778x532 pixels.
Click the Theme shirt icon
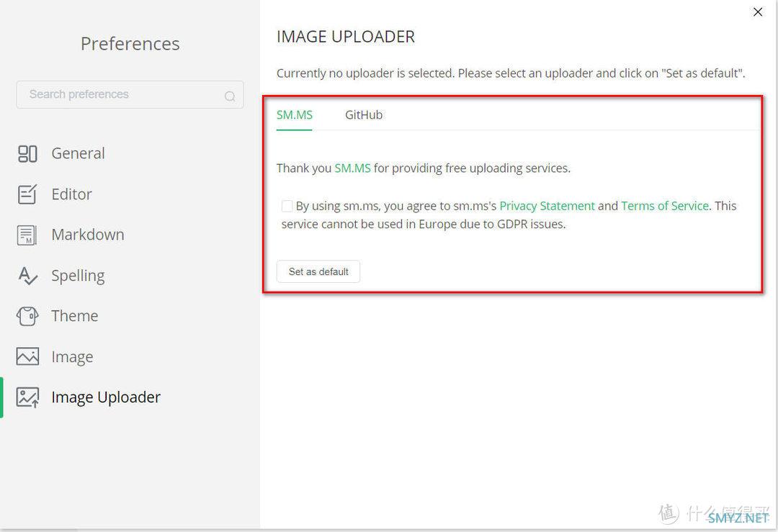(x=27, y=316)
